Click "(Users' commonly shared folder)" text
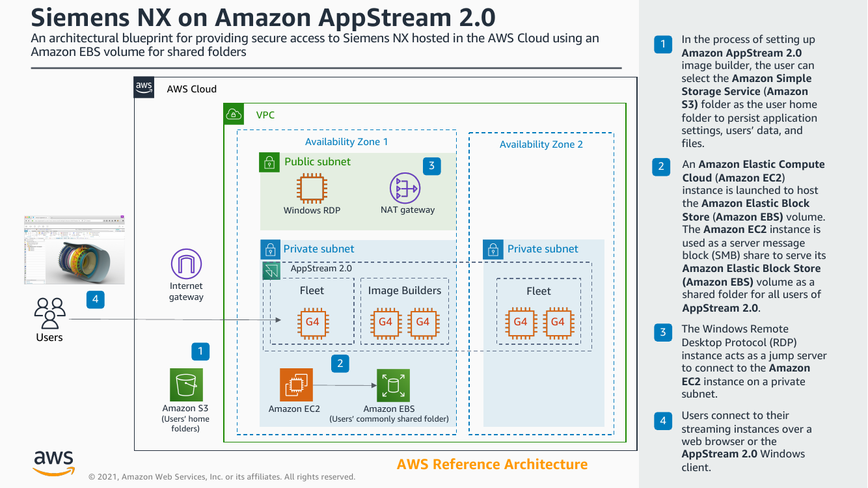The image size is (868, 488). click(389, 419)
